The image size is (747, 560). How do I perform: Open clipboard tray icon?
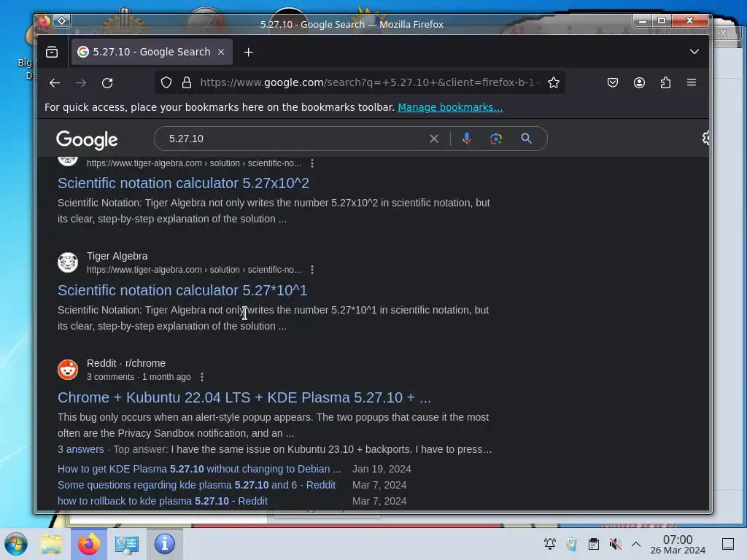point(594,544)
